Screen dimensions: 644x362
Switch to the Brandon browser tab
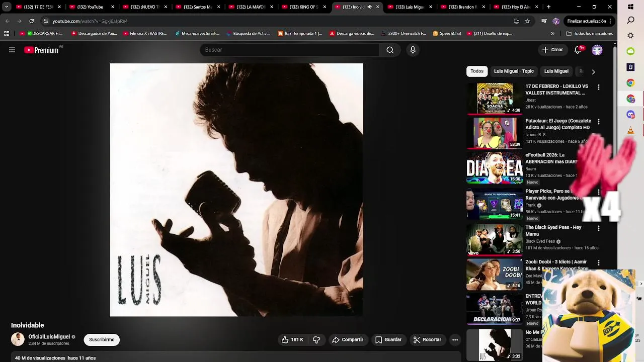[462, 7]
